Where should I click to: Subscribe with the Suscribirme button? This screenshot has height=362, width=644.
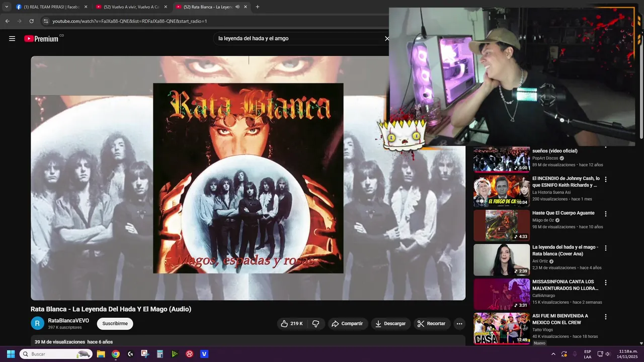pyautogui.click(x=115, y=324)
